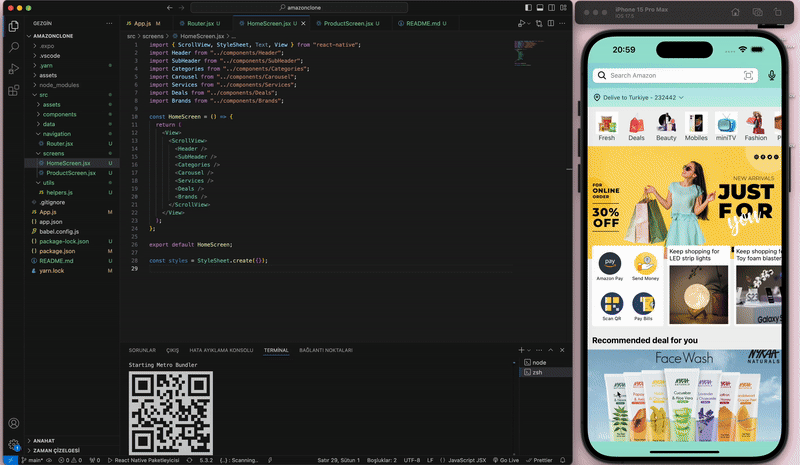Viewport: 800px width, 465px height.
Task: Open the ÇIKIŞ panel tab
Action: pos(172,350)
